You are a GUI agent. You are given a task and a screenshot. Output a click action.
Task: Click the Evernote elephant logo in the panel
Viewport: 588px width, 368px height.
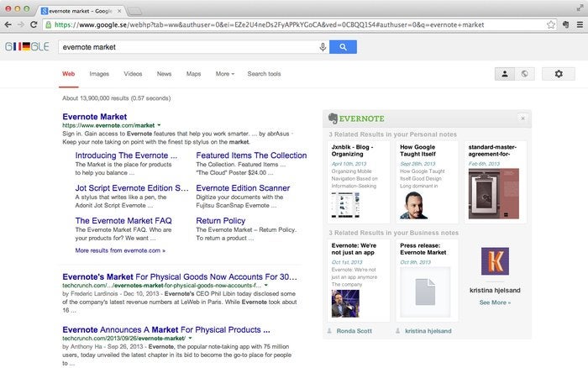pos(333,118)
